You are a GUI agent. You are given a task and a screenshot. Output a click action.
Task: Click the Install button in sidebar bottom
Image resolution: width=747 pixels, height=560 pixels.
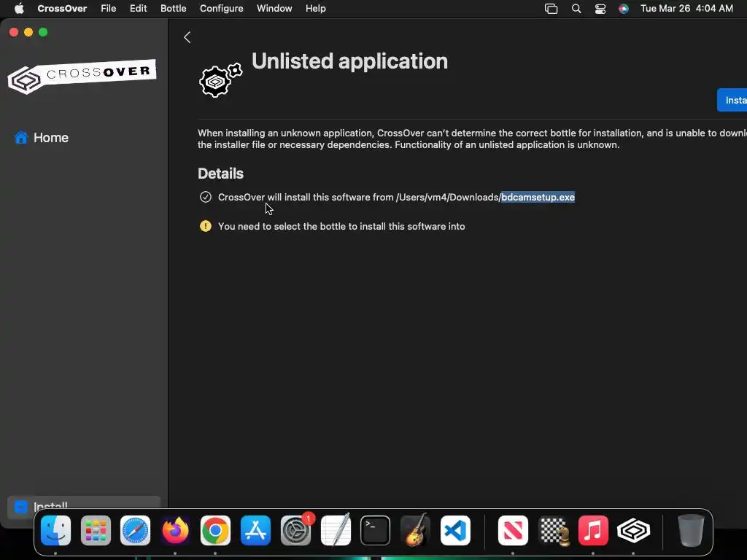click(84, 507)
